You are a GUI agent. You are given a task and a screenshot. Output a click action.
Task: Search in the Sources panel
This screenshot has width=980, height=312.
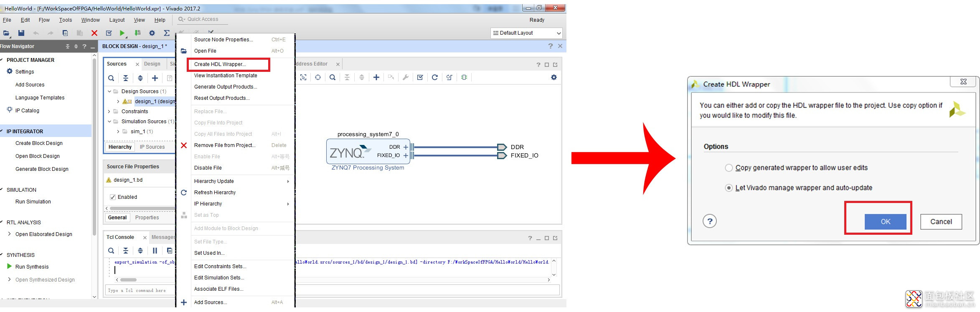111,78
